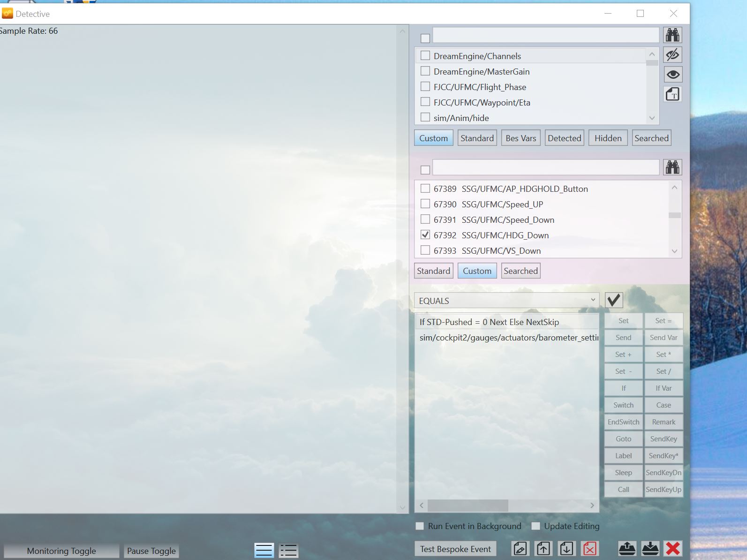
Task: Click the tray download icon
Action: tap(650, 548)
